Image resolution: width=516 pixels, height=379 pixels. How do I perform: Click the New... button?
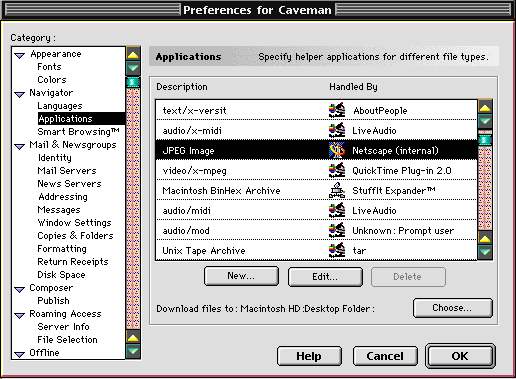point(241,276)
